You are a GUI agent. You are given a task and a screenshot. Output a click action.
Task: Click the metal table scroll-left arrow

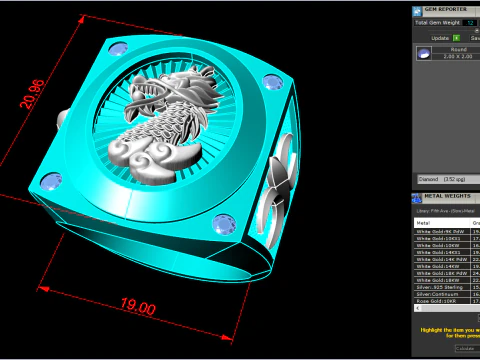coord(418,308)
